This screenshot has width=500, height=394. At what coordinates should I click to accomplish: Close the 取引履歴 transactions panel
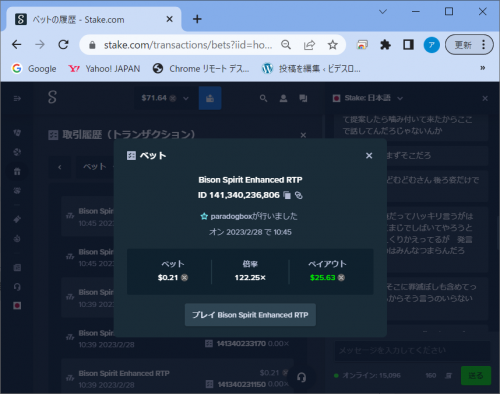click(x=303, y=135)
